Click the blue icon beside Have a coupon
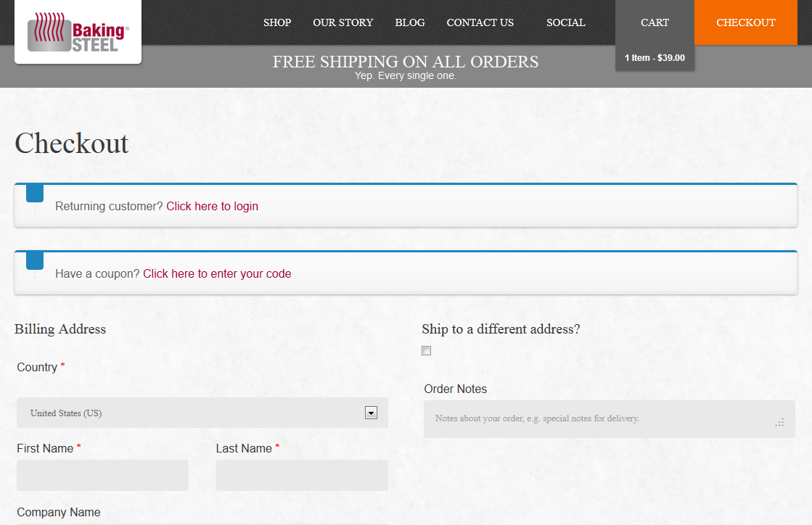Image resolution: width=812 pixels, height=525 pixels. point(35,261)
